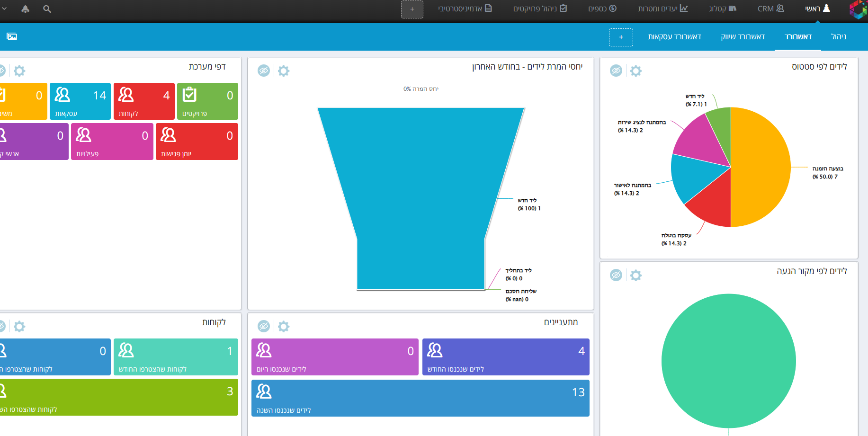Click the funnel label ליד חדש (% 100) 1
The width and height of the screenshot is (868, 436).
click(x=529, y=205)
